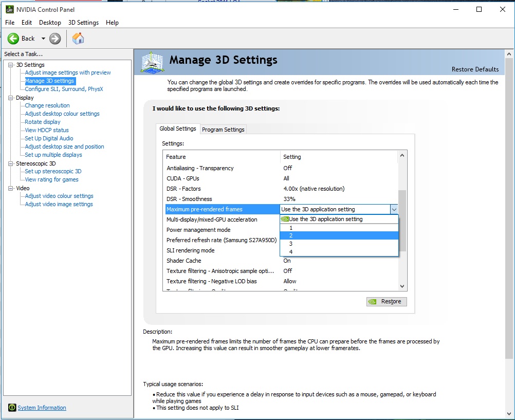Click the grey Forward arrow icon
The width and height of the screenshot is (515, 420).
pyautogui.click(x=55, y=39)
